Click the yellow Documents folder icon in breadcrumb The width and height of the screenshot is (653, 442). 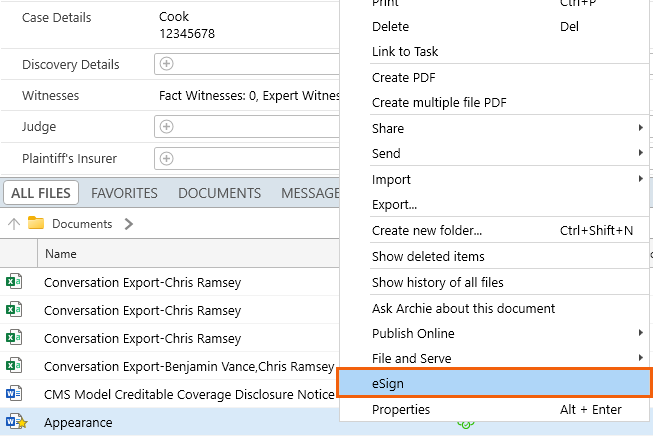37,224
